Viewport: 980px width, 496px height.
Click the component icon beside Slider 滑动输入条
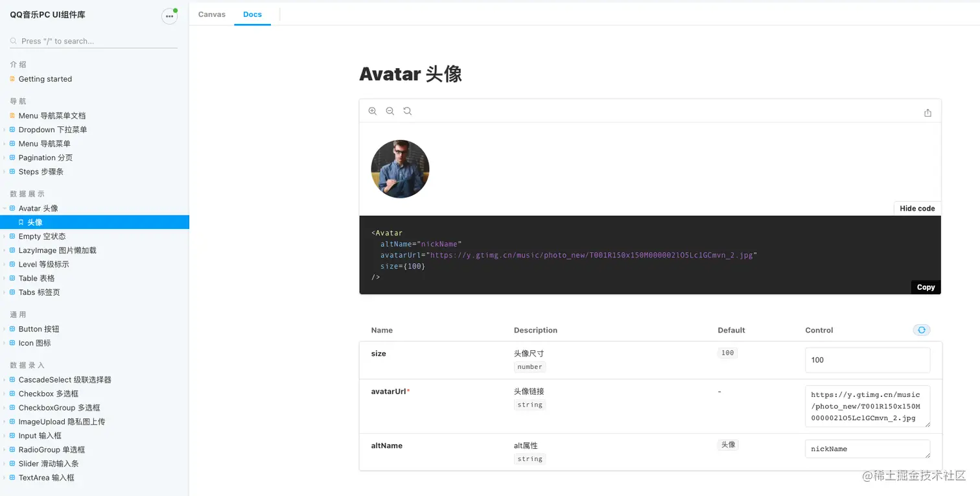click(x=12, y=464)
